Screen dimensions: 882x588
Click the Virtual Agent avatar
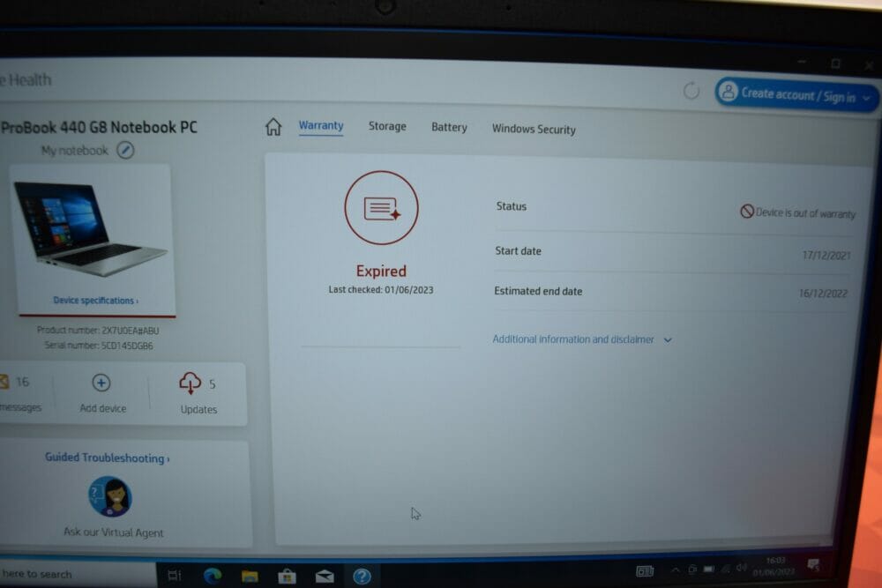click(110, 496)
